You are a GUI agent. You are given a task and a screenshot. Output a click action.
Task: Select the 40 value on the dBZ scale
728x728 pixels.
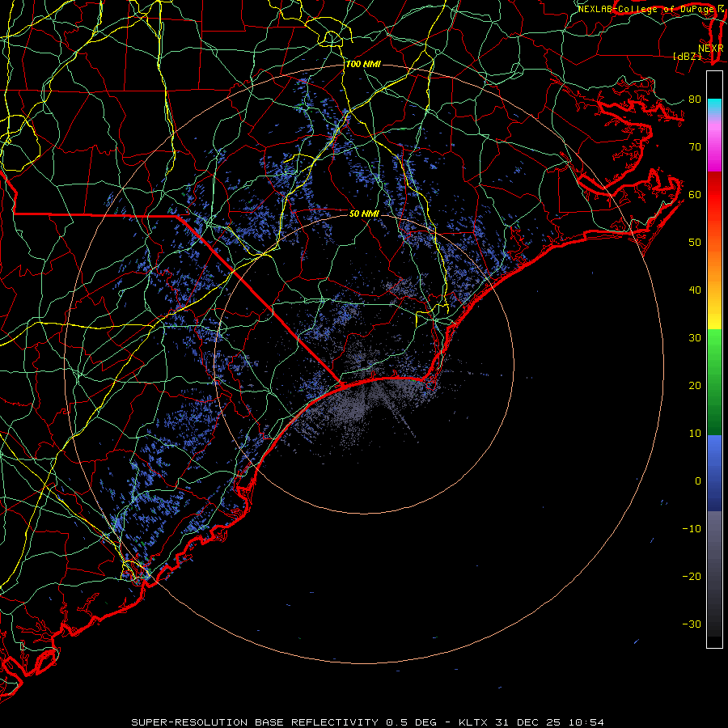[x=695, y=290]
